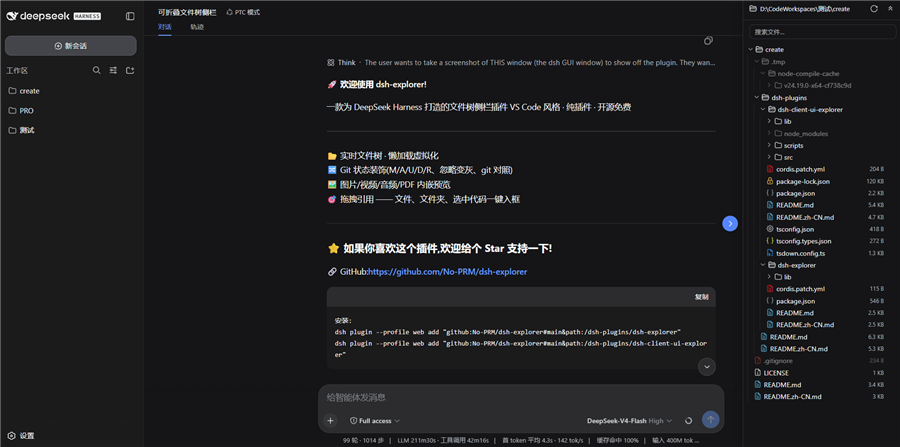Expand the node_modules folder
The image size is (900, 447).
[769, 133]
